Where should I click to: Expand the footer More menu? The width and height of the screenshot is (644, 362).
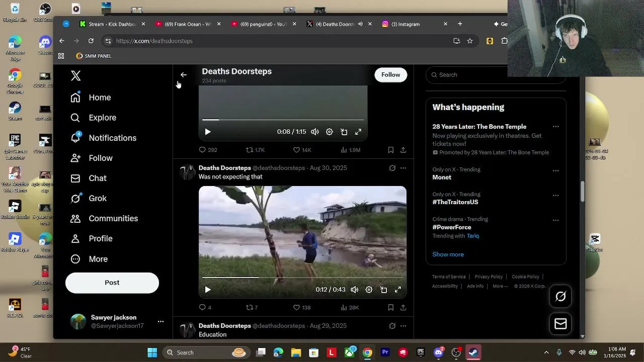(500, 286)
